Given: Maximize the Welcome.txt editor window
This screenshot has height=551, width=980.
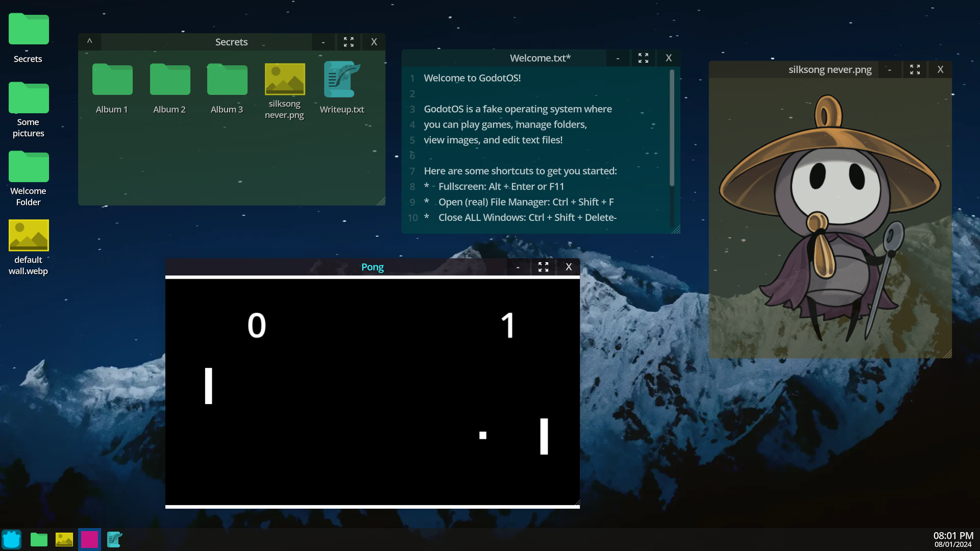Looking at the screenshot, I should [643, 58].
